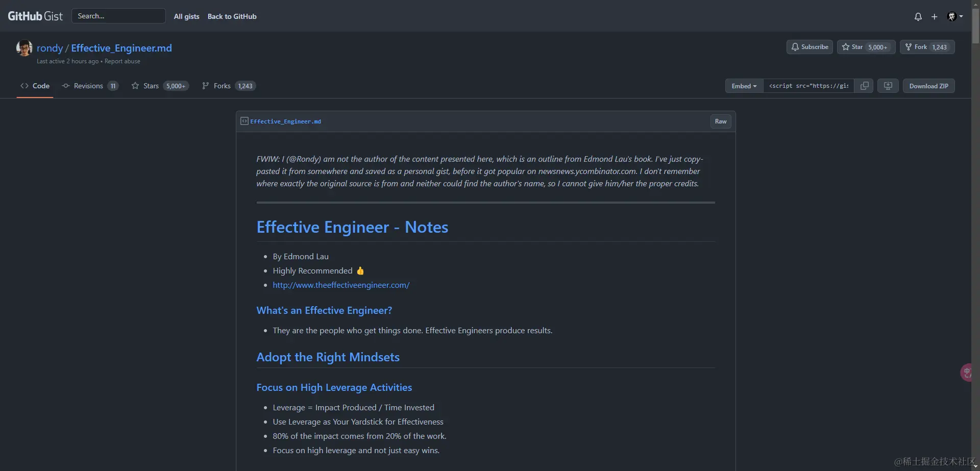
Task: Click the Focus on High Leverage Activities heading
Action: 334,388
